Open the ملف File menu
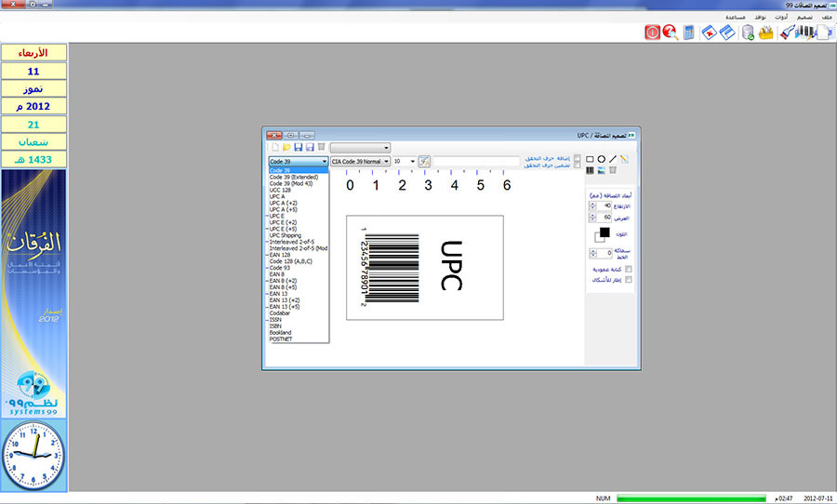Image resolution: width=837 pixels, height=504 pixels. tap(827, 17)
